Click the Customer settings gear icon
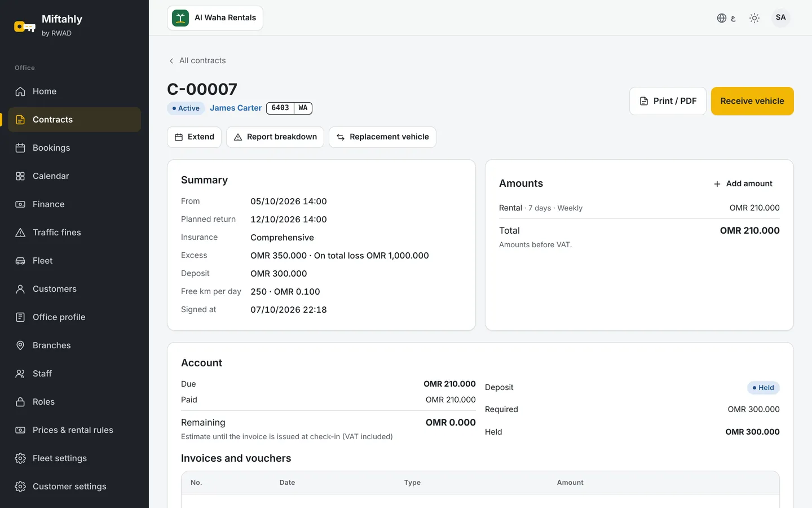 20,487
